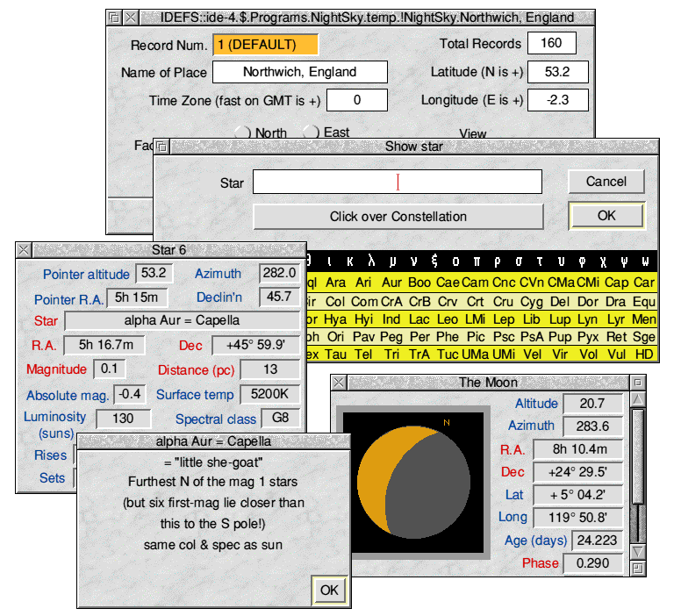This screenshot has width=681, height=616.
Task: Select Greek letter omega
Action: (645, 261)
